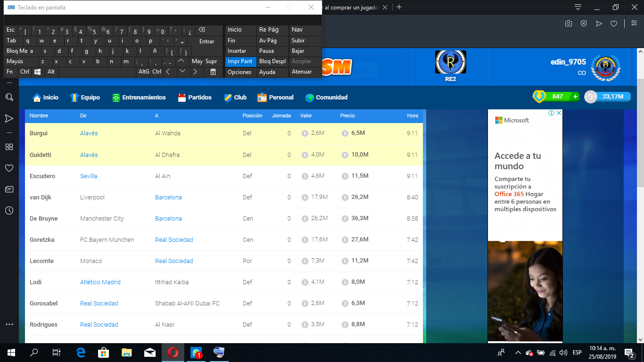
Task: Select De Bruyne player name
Action: [44, 219]
